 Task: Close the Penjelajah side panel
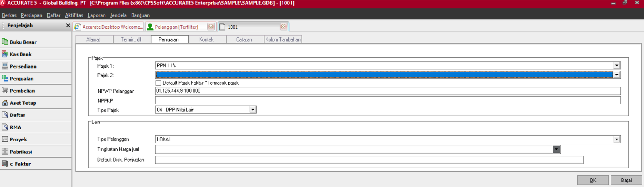point(68,25)
